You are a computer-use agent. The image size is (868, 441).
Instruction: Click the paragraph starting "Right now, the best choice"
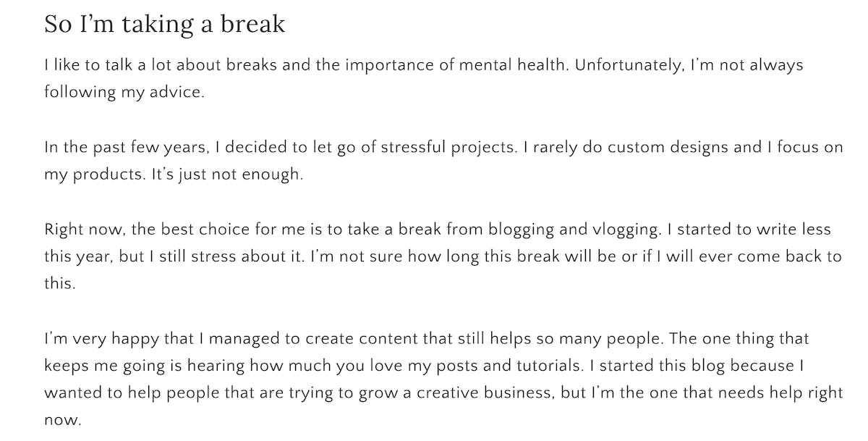tap(443, 256)
